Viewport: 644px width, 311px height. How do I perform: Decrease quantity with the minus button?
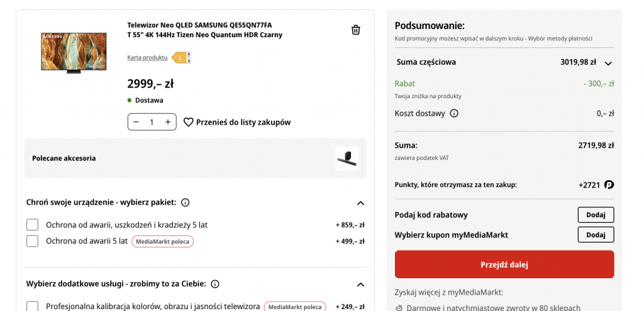pos(136,122)
